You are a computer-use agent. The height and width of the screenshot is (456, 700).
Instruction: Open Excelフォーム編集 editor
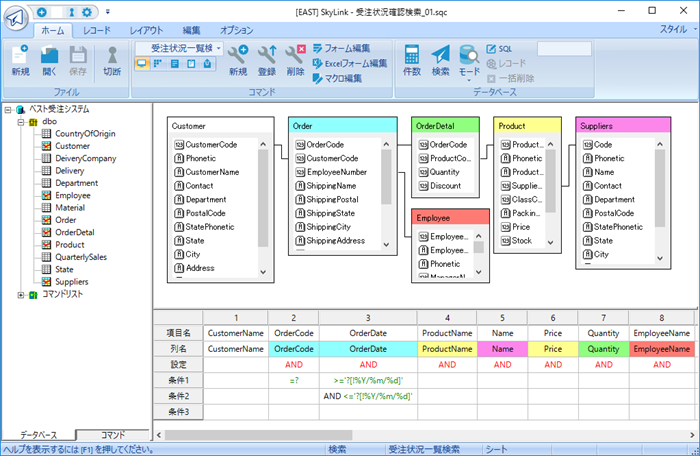click(x=350, y=63)
